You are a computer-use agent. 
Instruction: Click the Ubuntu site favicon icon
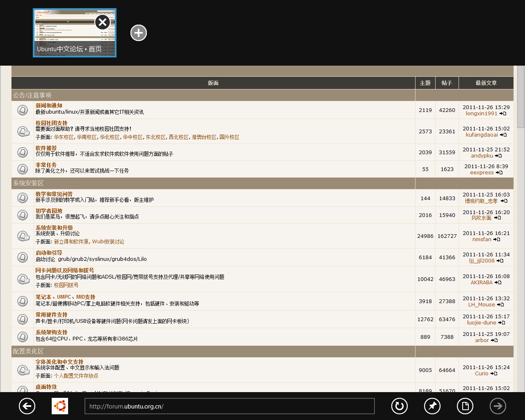click(x=60, y=406)
